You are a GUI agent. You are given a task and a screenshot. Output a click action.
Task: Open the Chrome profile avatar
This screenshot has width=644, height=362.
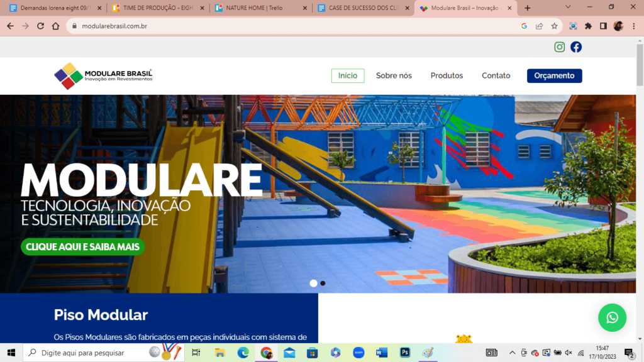(x=618, y=26)
